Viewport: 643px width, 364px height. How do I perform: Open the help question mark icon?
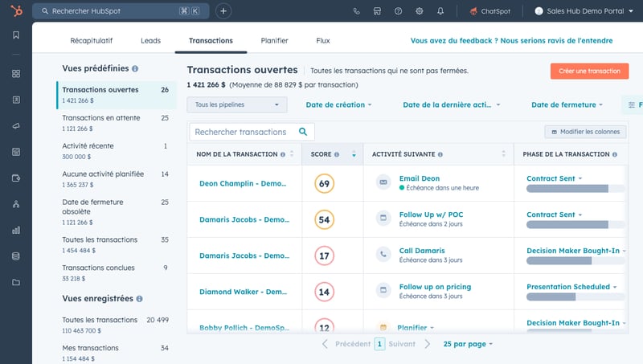398,11
